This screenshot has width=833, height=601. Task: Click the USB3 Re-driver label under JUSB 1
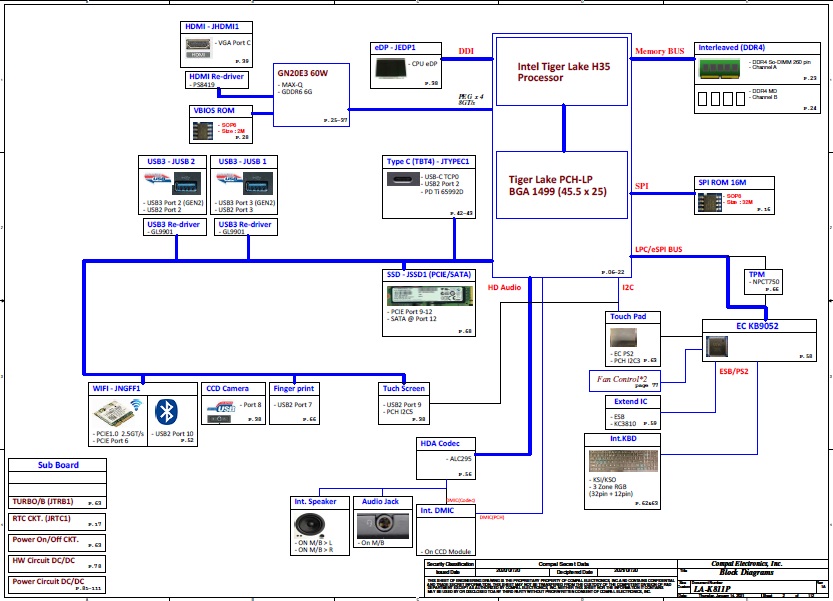245,224
